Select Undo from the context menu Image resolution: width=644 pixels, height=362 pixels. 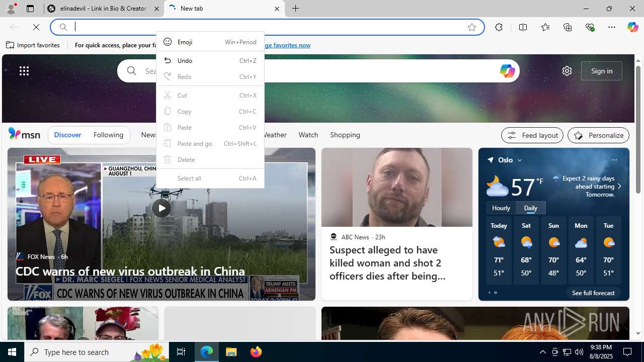(210, 60)
